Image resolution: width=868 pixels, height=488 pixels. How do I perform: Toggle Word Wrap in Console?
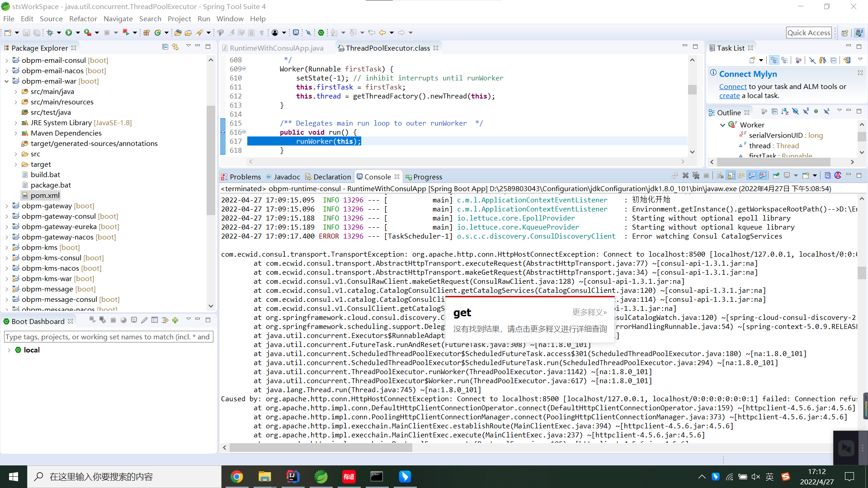pos(741,176)
